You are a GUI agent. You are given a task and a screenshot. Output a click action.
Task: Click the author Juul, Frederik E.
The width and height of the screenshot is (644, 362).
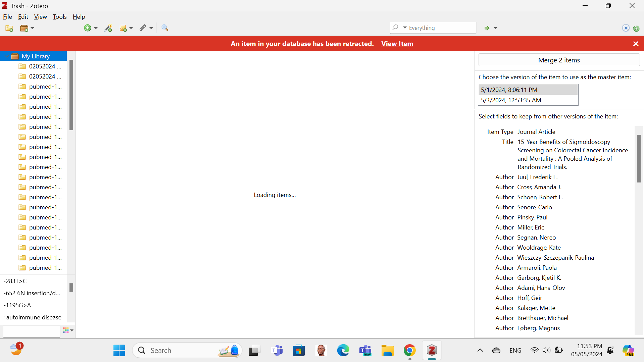[537, 177]
